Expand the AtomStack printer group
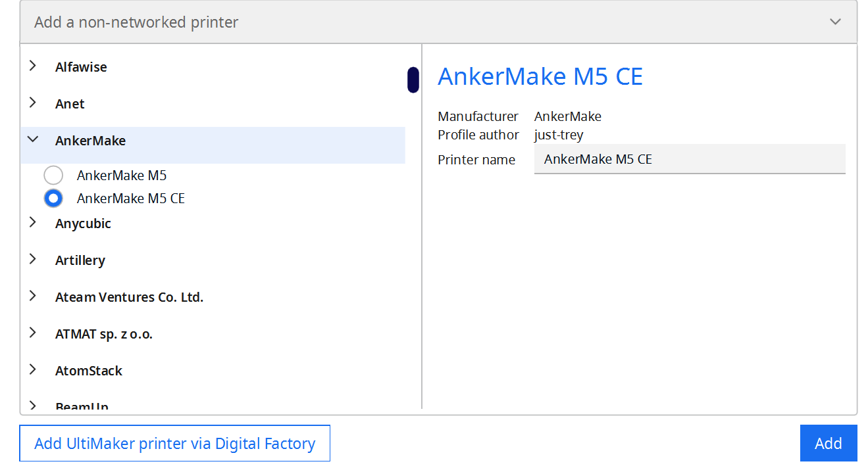 click(x=32, y=369)
